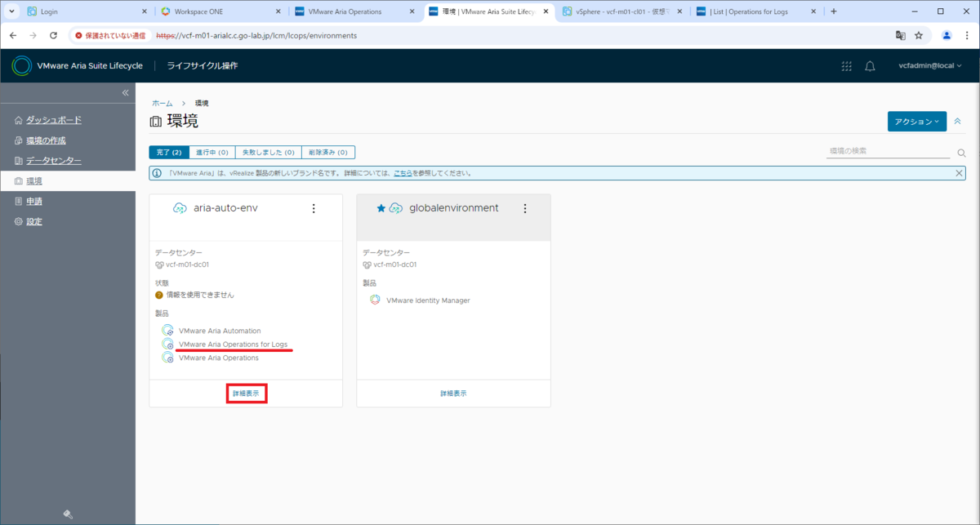
Task: Click the VMware Aria Automation product text
Action: (220, 331)
